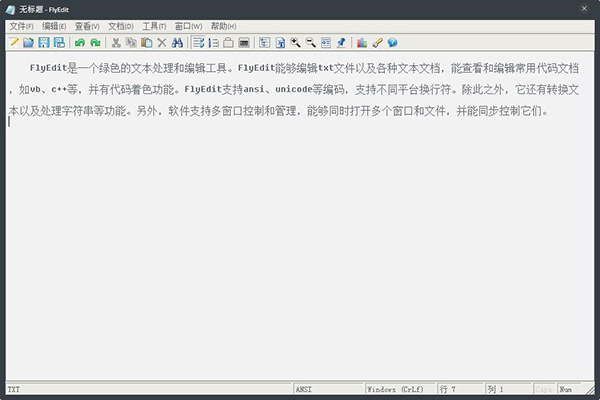Toggle read-only lock icon
Image resolution: width=600 pixels, height=400 pixels.
[228, 42]
